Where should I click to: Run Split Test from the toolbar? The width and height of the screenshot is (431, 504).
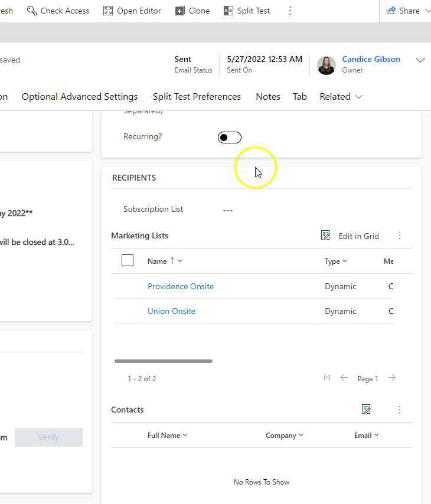tap(247, 11)
